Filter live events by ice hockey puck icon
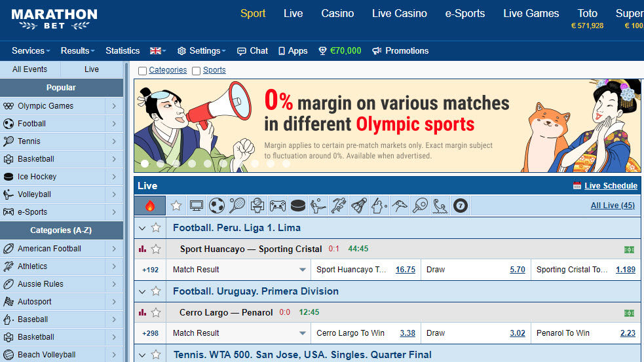Viewport: 644px width, 362px height. [x=298, y=206]
